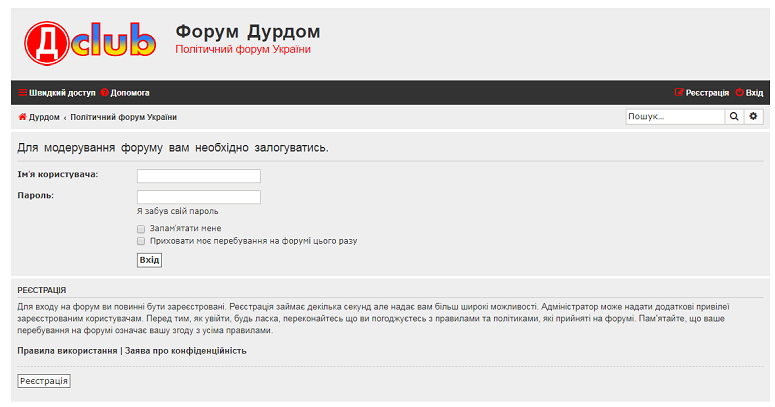775x407 pixels.
Task: Open Правила використання link
Action: 67,351
